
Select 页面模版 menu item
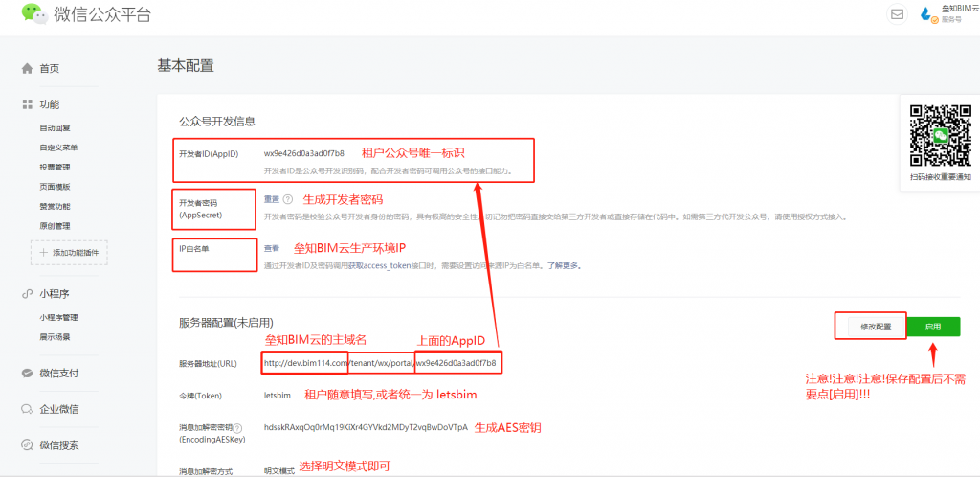coord(55,187)
